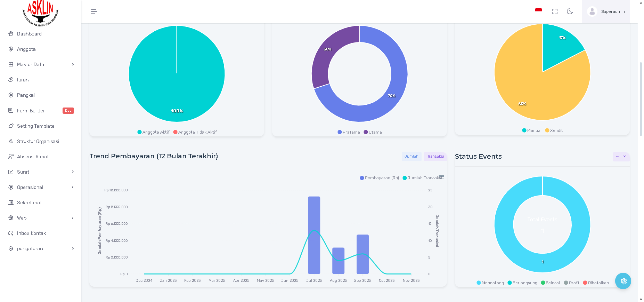Open the Indonesian flag language selector

538,11
